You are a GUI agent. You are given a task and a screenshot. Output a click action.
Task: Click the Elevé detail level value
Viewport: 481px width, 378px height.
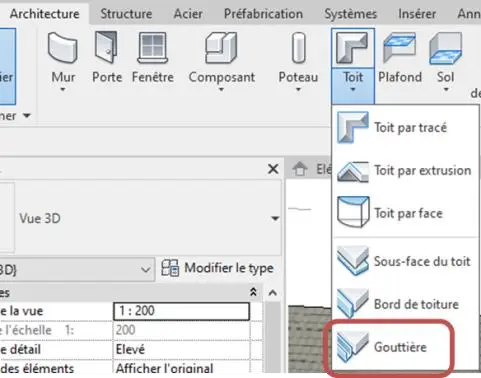coord(182,350)
